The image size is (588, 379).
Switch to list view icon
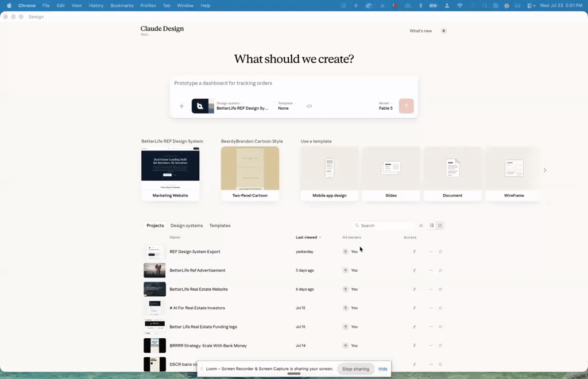click(432, 225)
